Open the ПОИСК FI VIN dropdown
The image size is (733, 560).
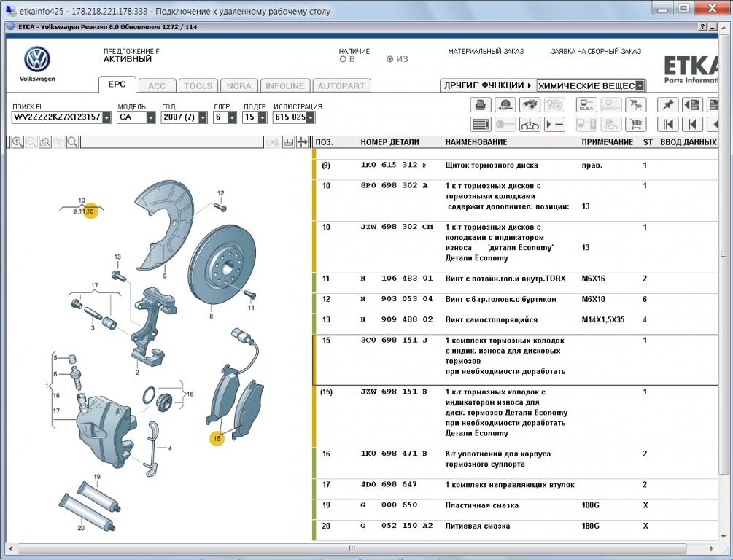106,117
